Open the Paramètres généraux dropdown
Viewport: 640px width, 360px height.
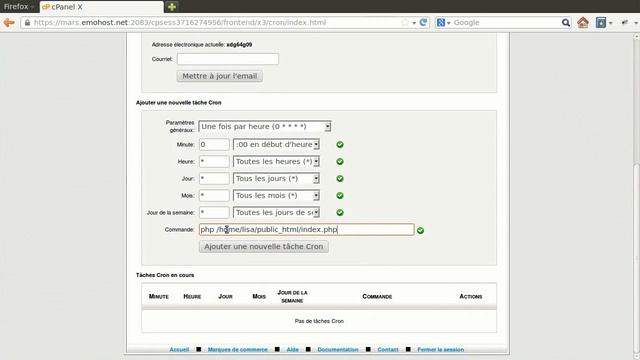(264, 127)
